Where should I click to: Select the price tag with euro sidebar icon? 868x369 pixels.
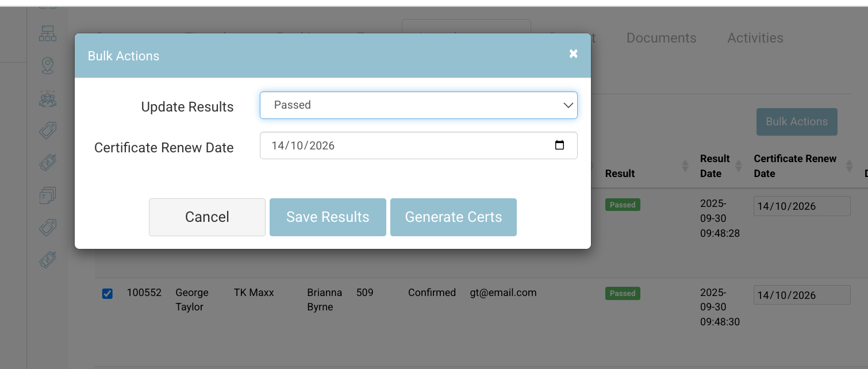pos(48,163)
